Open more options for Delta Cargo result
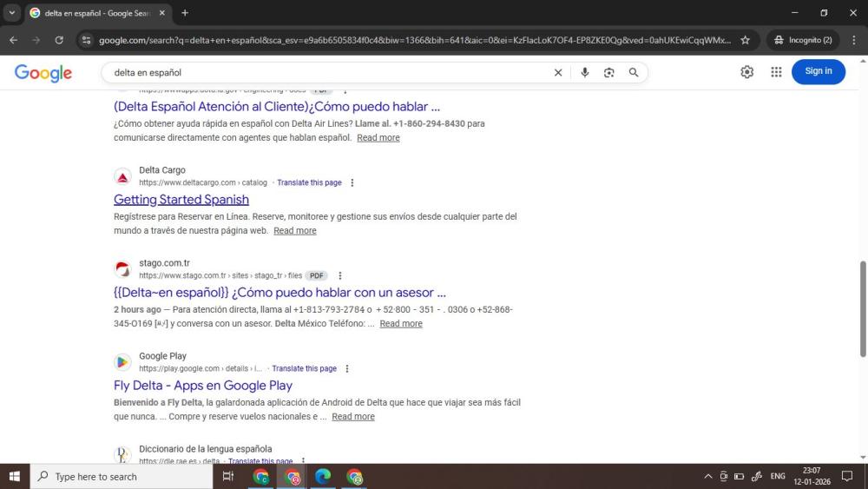868x489 pixels. coord(352,183)
